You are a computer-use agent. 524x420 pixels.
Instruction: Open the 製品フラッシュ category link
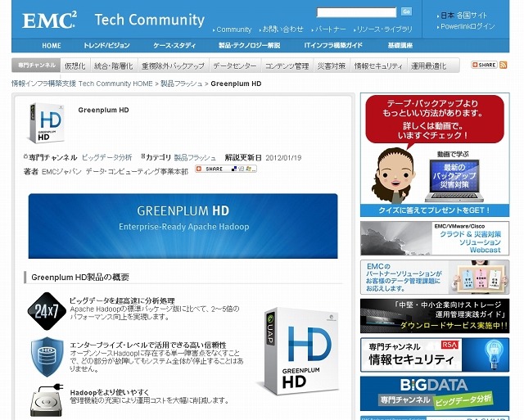195,157
